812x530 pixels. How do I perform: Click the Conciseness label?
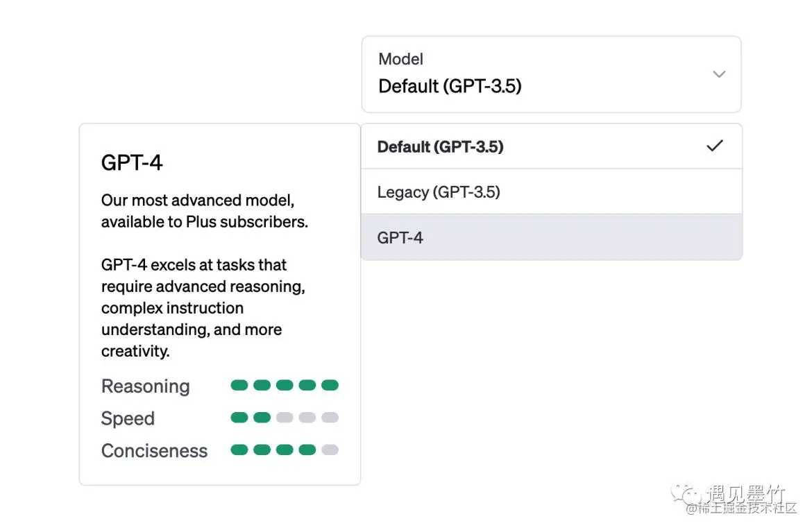[154, 451]
